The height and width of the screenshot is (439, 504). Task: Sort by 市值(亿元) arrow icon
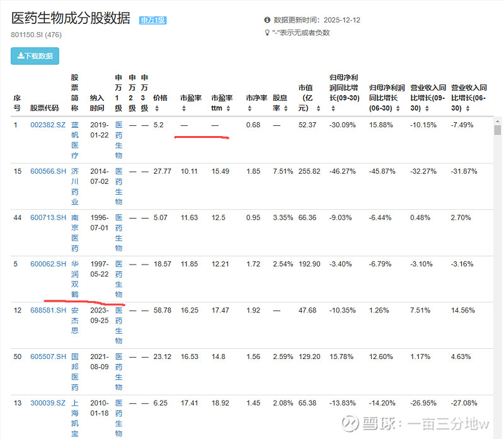[x=319, y=108]
